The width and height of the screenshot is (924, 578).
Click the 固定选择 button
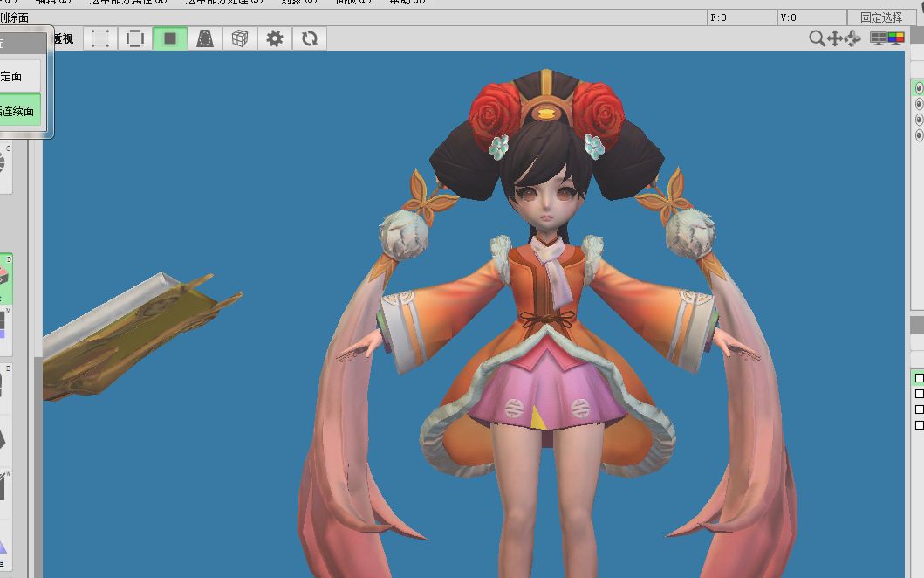(x=881, y=17)
